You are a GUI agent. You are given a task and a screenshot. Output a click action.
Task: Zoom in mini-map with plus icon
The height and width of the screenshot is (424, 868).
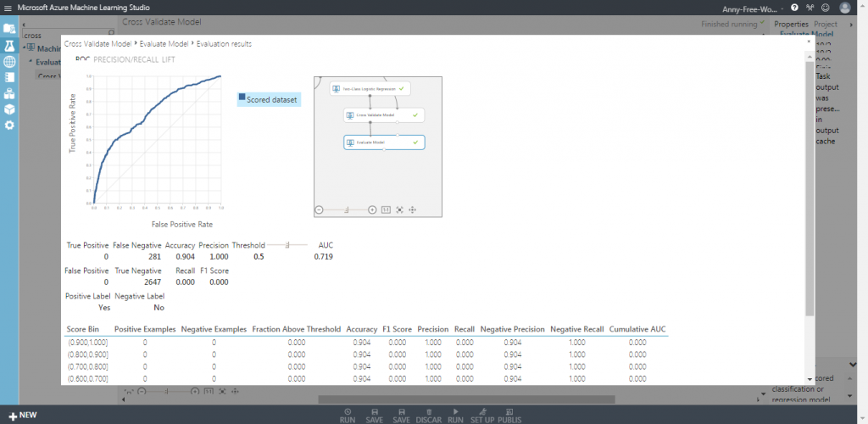(372, 209)
